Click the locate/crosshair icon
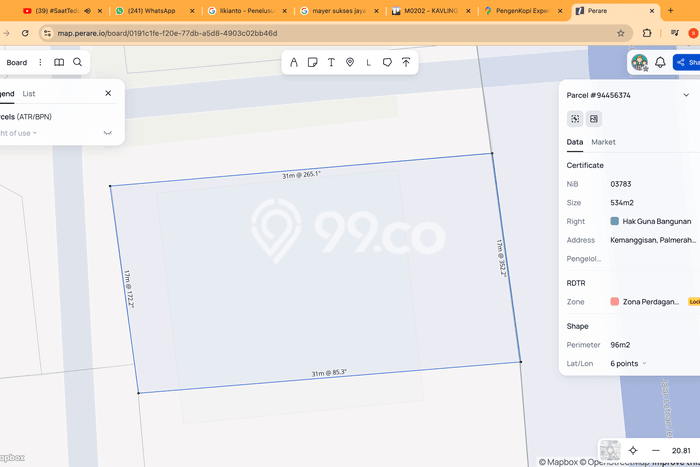700x467 pixels. coord(633,450)
